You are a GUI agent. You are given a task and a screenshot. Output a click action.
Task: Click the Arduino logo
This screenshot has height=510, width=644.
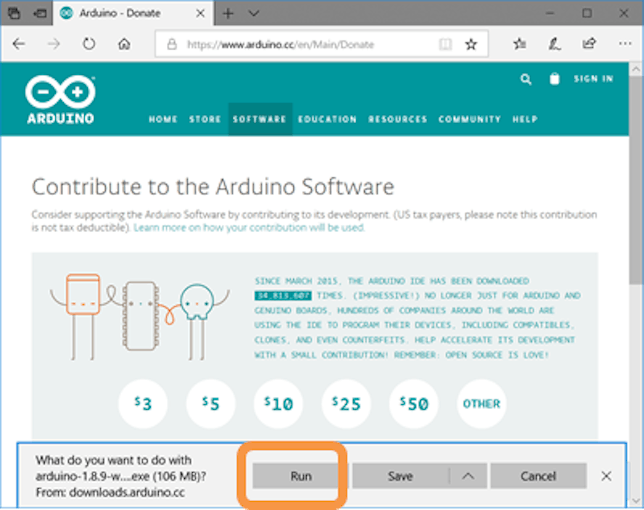(x=60, y=100)
